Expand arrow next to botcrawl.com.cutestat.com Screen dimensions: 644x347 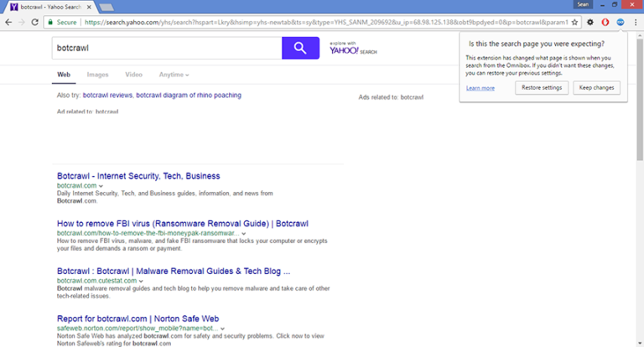[141, 282]
